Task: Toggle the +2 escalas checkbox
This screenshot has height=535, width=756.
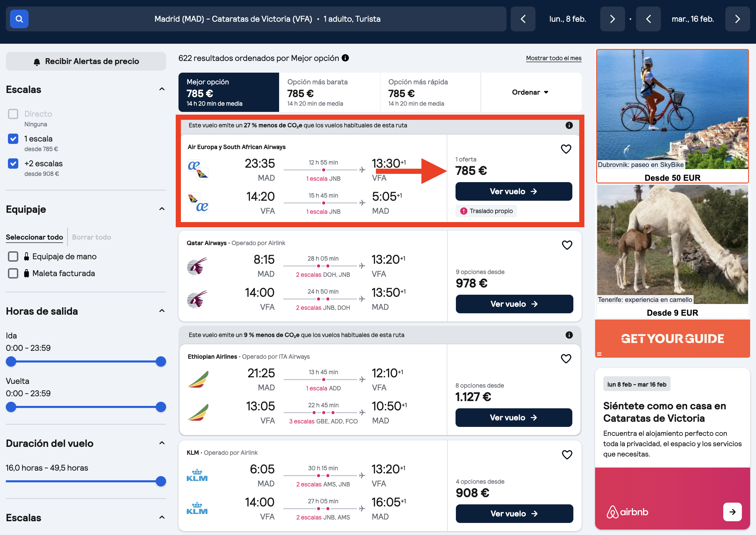Action: point(13,164)
